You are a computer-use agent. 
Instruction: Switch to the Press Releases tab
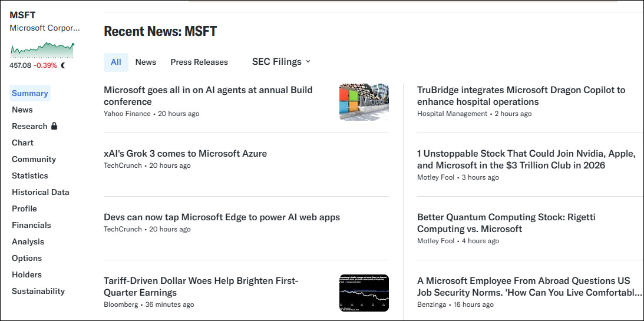coord(199,62)
